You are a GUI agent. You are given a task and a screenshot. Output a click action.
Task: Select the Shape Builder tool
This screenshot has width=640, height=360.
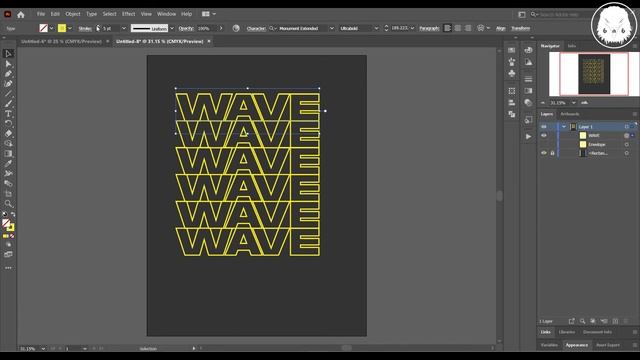pyautogui.click(x=8, y=143)
